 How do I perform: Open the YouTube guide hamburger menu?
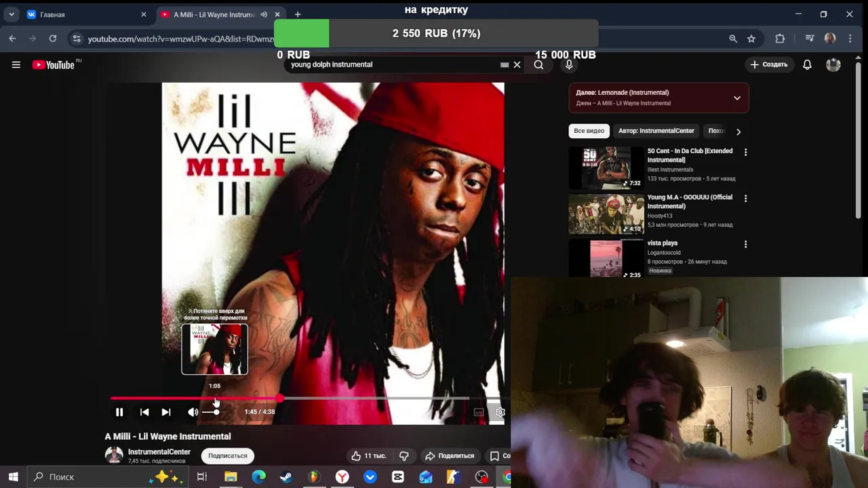(16, 65)
